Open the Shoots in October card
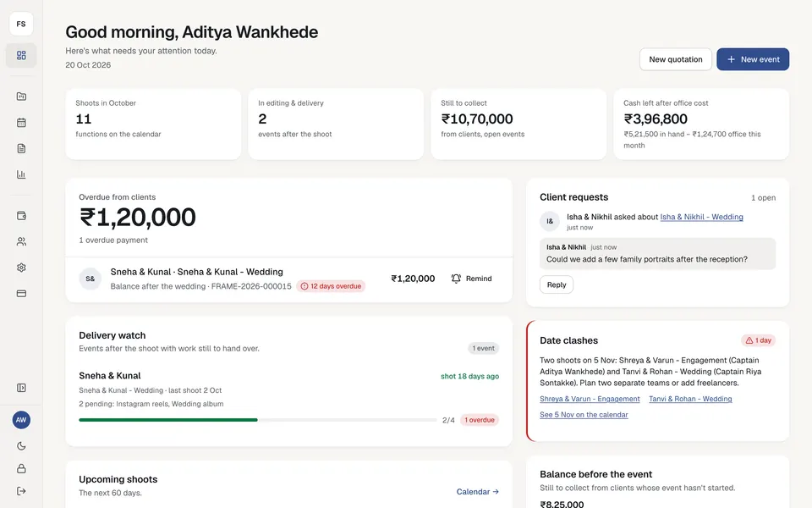Screen dimensions: 812x508 [153, 124]
